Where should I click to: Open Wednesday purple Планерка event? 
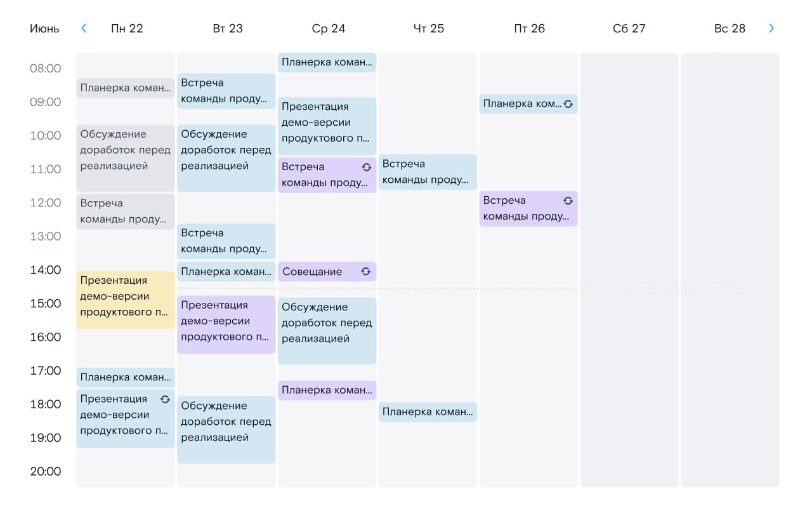click(x=327, y=390)
